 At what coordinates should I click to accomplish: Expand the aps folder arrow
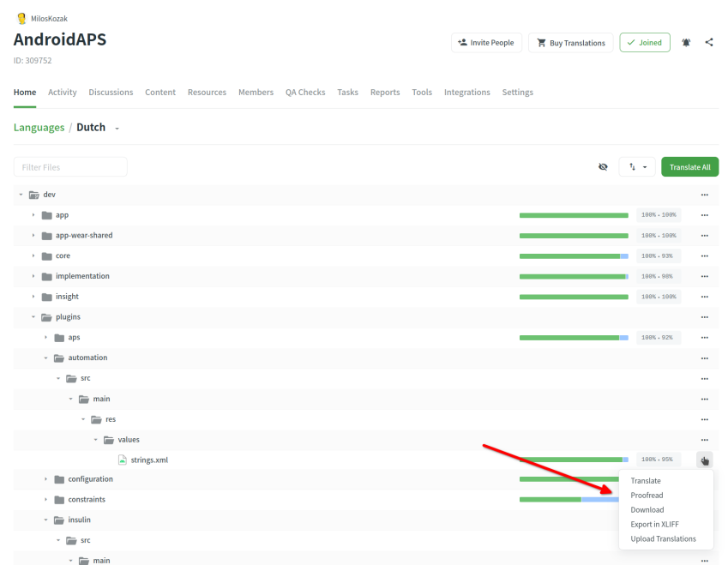click(46, 338)
